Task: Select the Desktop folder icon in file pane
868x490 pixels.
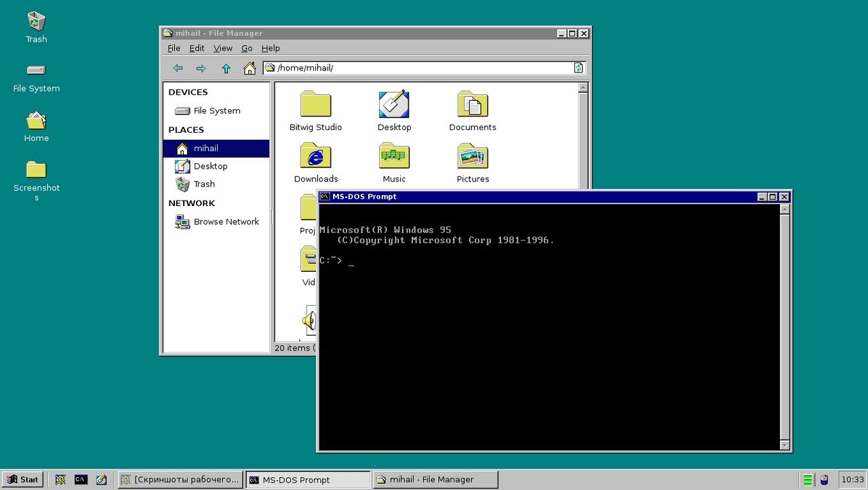Action: tap(394, 111)
